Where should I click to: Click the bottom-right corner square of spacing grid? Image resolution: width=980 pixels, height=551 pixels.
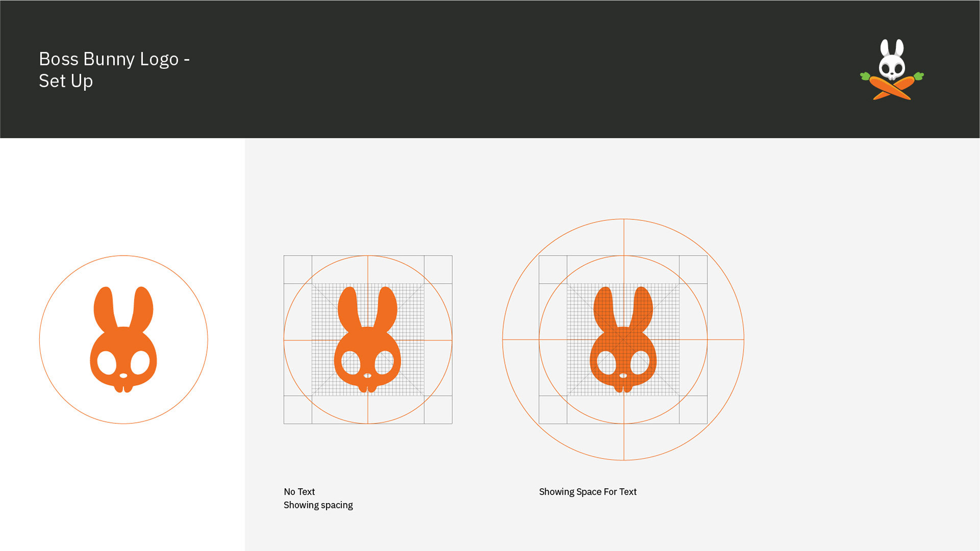pyautogui.click(x=438, y=410)
